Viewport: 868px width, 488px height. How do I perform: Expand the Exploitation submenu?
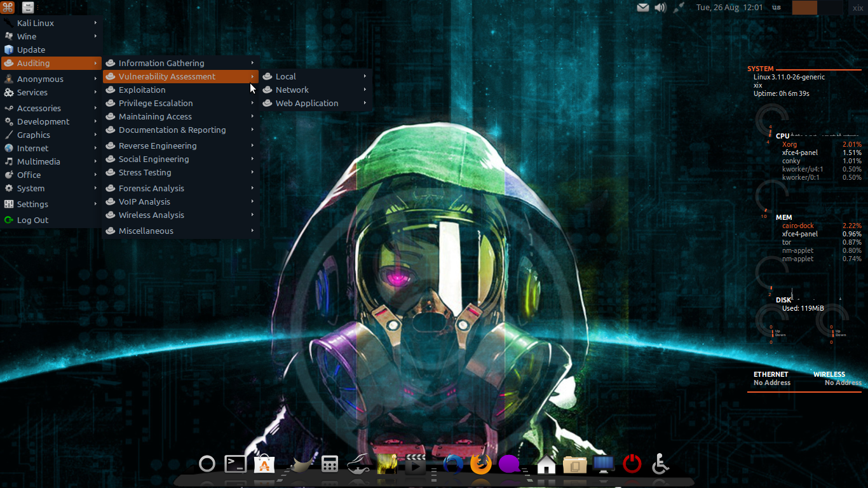(x=180, y=90)
